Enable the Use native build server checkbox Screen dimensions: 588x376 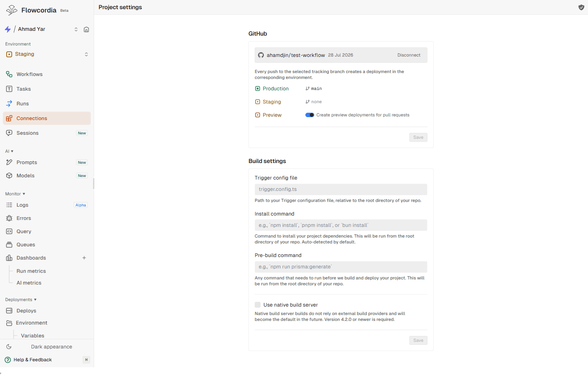(x=258, y=305)
